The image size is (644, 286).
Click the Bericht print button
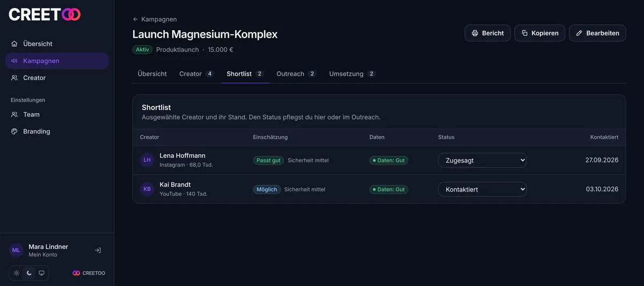[x=488, y=33]
